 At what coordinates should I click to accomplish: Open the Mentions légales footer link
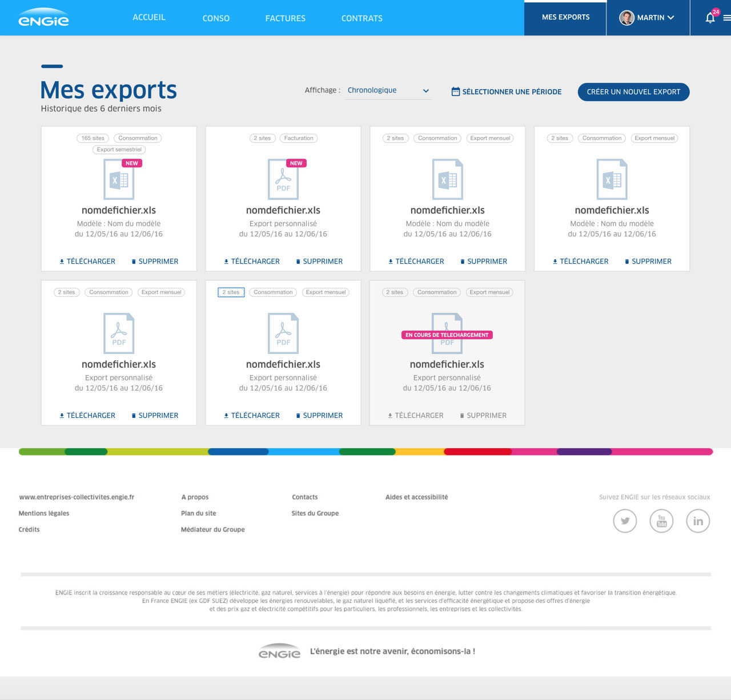tap(44, 513)
